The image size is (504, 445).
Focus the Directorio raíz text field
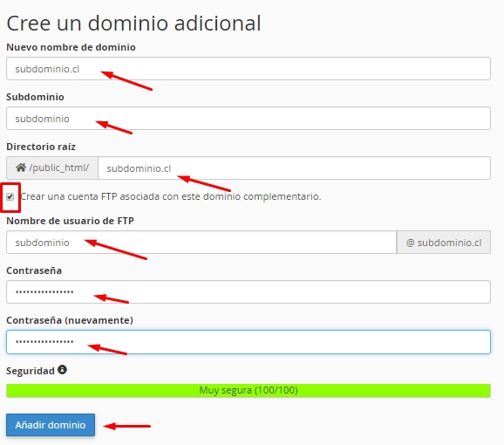pos(294,168)
